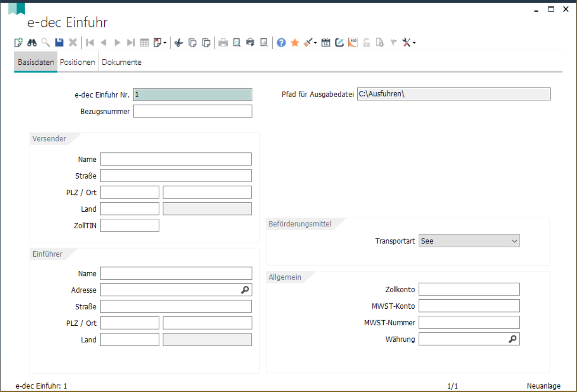The image size is (577, 392).
Task: Click the 'e-dec Einfuhr: 1' status text
Action: click(x=41, y=386)
